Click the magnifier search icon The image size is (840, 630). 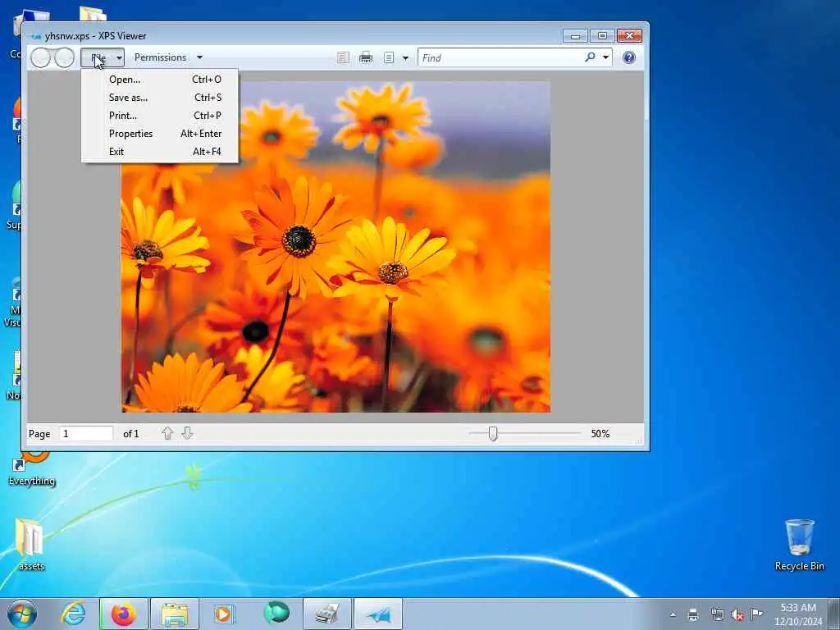click(590, 57)
